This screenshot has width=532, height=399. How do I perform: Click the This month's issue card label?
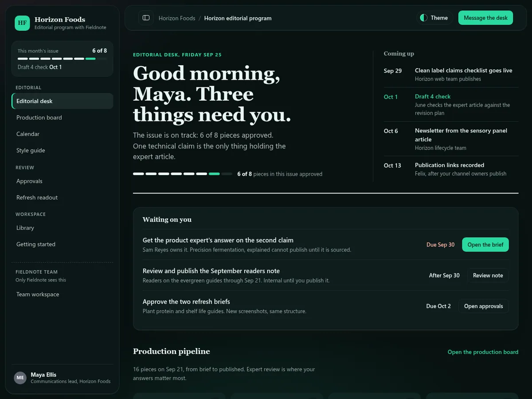(38, 51)
